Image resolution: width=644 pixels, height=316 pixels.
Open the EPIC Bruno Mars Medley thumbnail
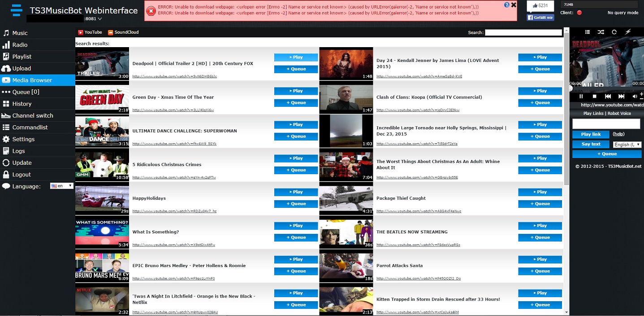pyautogui.click(x=102, y=266)
